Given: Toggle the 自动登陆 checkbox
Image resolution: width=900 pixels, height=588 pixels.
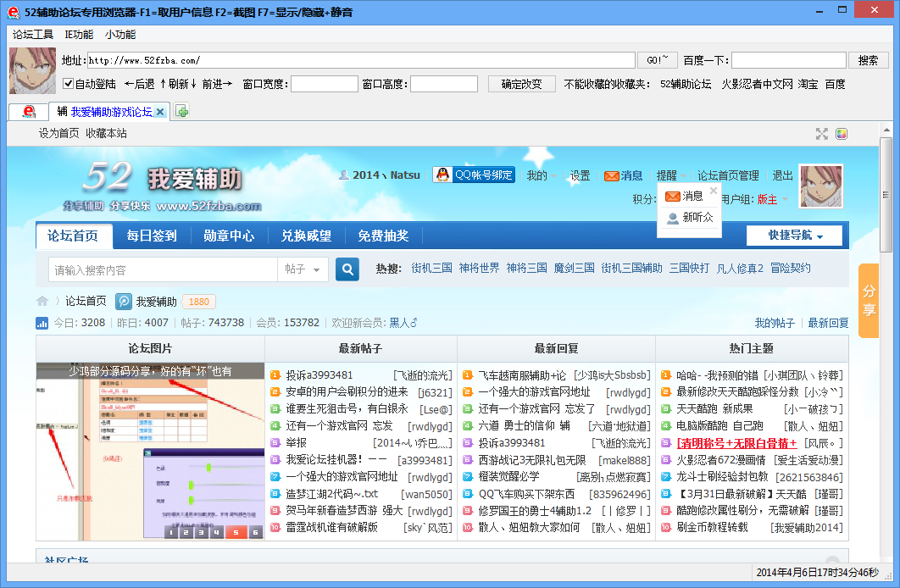Looking at the screenshot, I should tap(69, 84).
